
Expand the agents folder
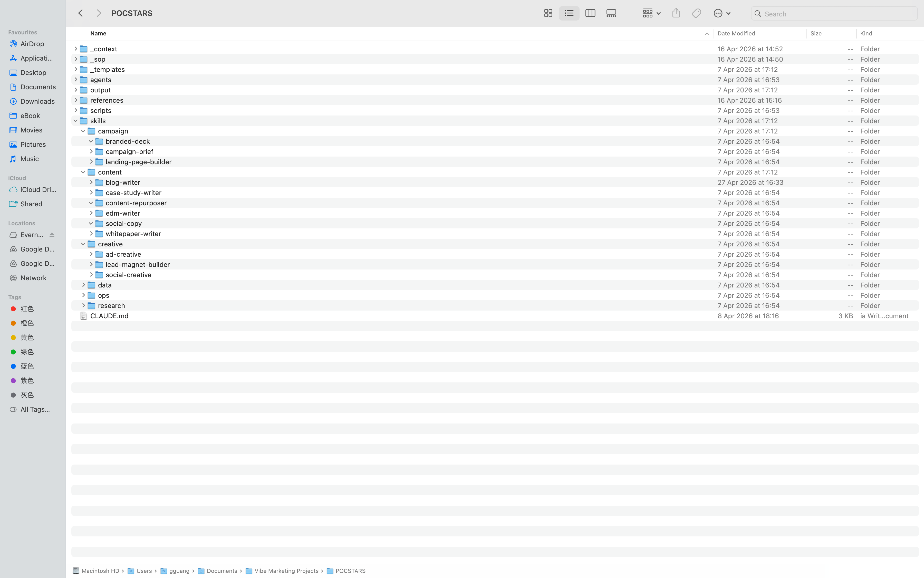tap(76, 80)
